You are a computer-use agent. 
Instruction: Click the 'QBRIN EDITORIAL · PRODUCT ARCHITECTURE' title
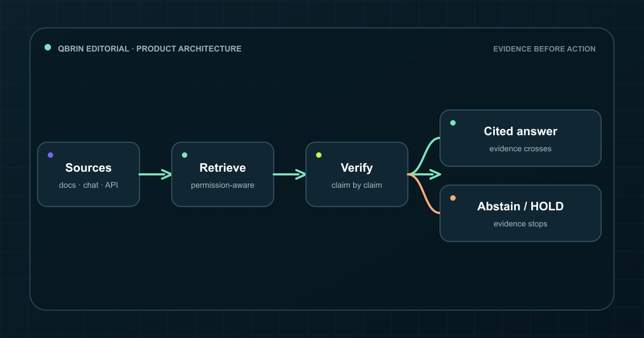[x=150, y=49]
